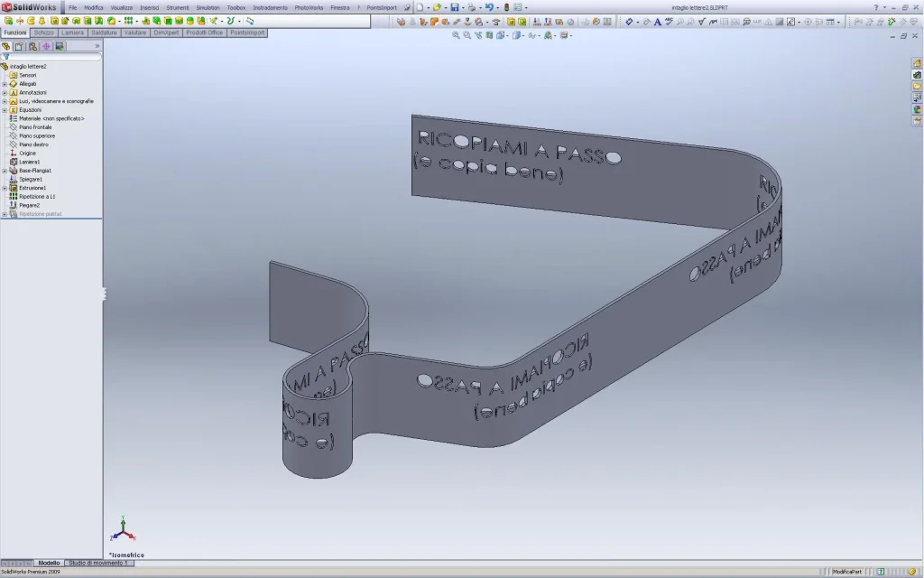Screen dimensions: 924x578
Task: Switch to the Prodotti Office tab
Action: pyautogui.click(x=205, y=33)
